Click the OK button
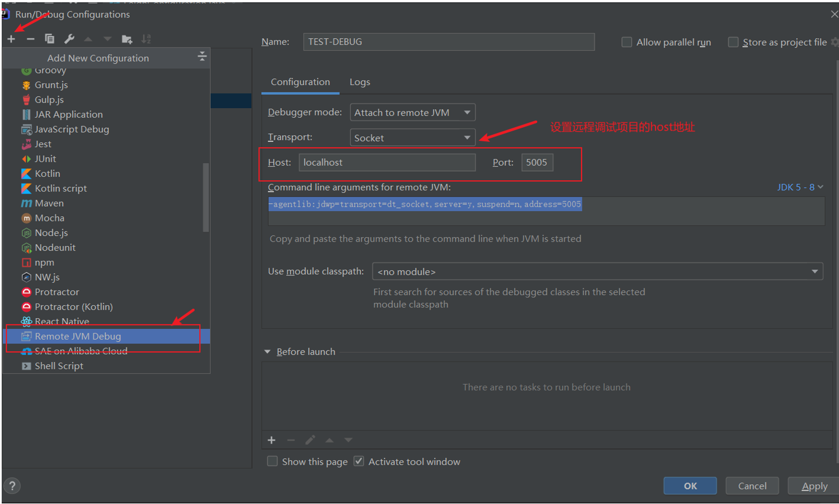839x504 pixels. pos(690,486)
